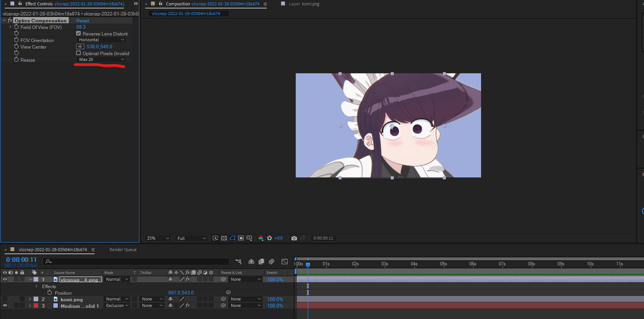This screenshot has width=644, height=319.
Task: Hide the Medium solid layer eye toggle
Action: tap(5, 306)
